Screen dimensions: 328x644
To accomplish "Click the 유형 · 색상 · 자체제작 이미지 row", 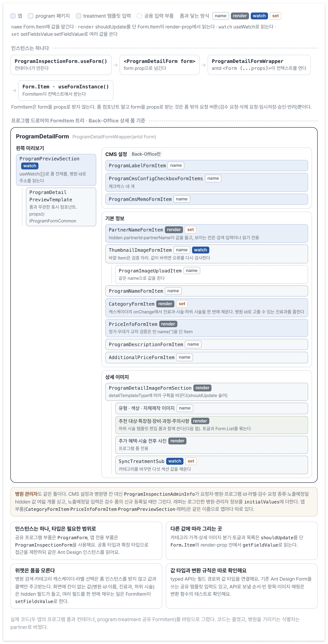I will pyautogui.click(x=211, y=408).
